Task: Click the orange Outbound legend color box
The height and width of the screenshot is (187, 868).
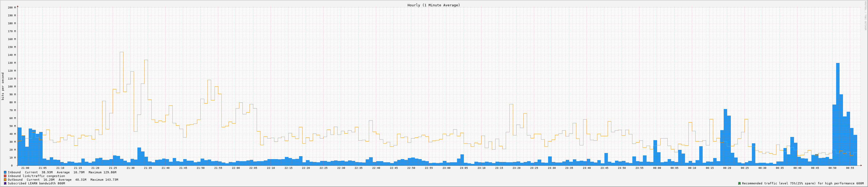Action: pos(5,180)
